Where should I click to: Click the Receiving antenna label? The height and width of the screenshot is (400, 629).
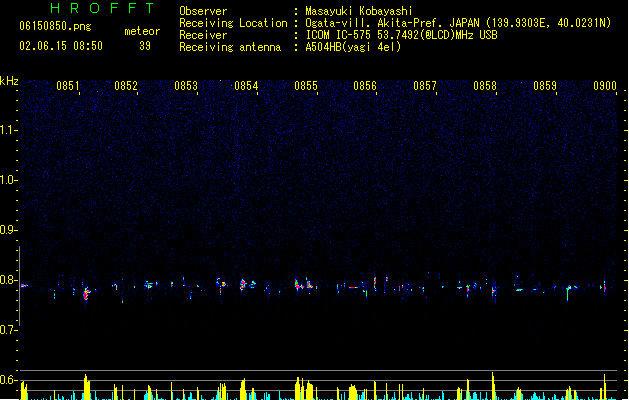click(230, 47)
